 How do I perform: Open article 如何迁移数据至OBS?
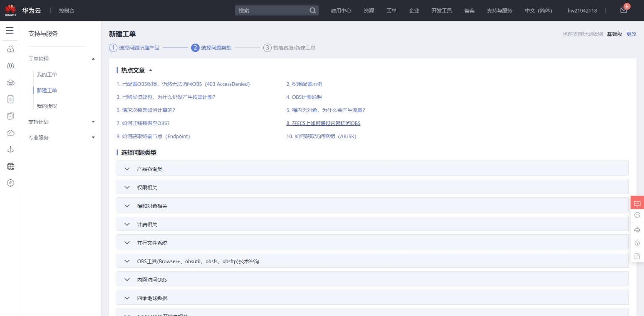click(143, 123)
